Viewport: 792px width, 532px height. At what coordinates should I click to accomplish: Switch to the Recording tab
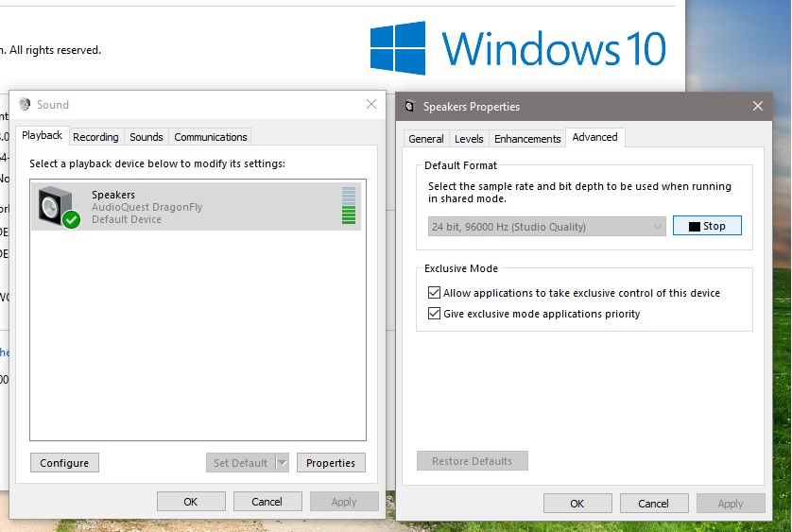pyautogui.click(x=95, y=137)
